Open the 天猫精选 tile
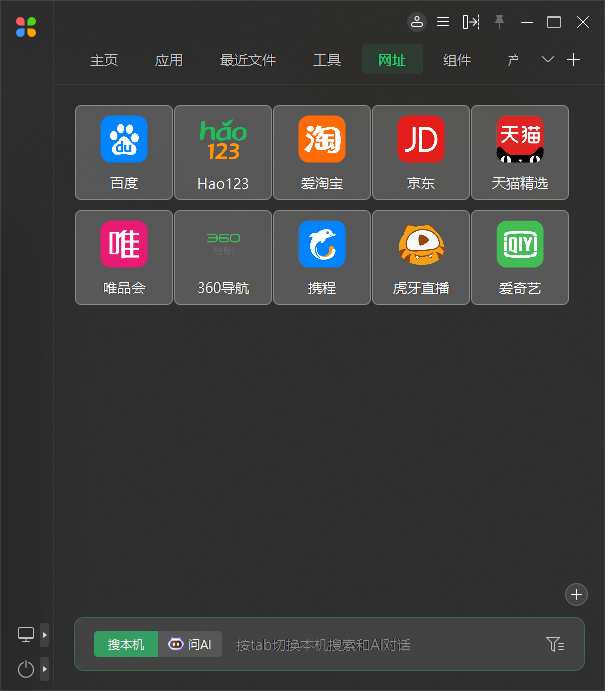The width and height of the screenshot is (605, 691). (x=520, y=152)
